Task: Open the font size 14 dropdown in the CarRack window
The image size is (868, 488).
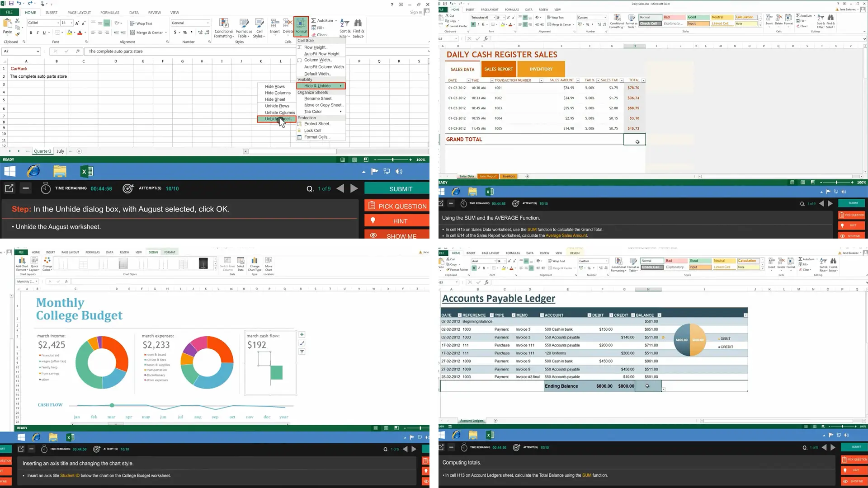Action: click(71, 23)
